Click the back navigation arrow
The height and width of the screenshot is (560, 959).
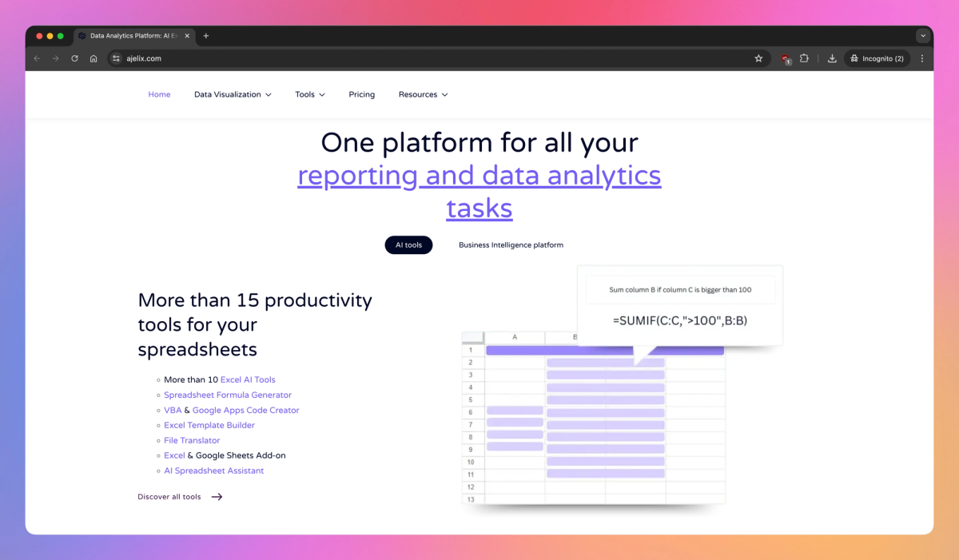point(37,58)
